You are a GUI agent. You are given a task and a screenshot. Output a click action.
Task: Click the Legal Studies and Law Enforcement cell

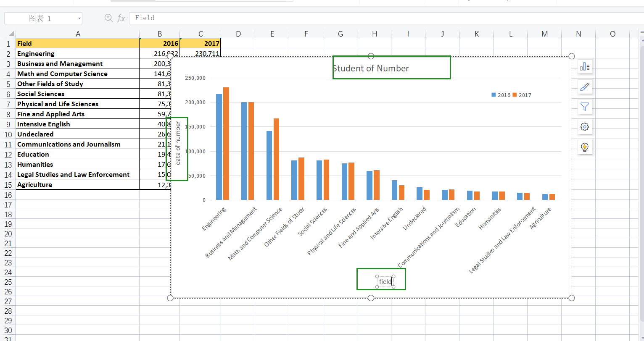coord(78,174)
